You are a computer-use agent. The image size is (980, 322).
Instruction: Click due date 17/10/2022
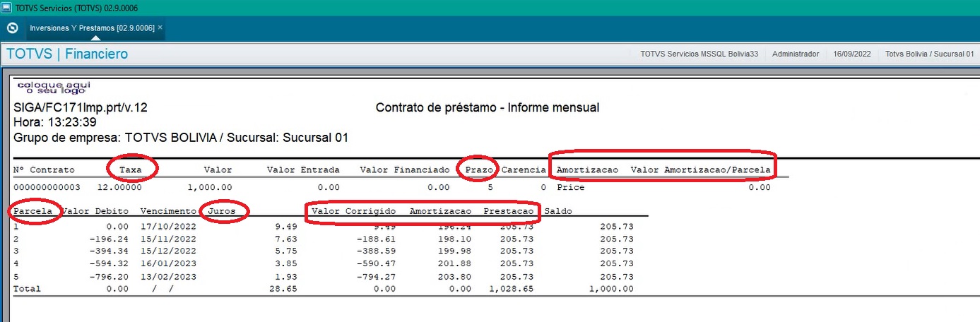click(x=168, y=227)
